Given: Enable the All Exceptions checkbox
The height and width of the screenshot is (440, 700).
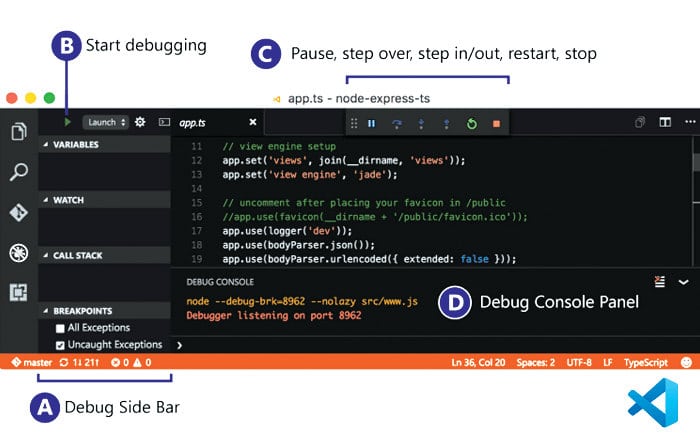Looking at the screenshot, I should (x=60, y=328).
